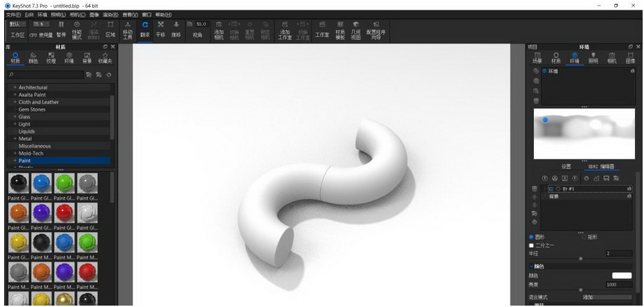Expand the Metal material folder

coord(14,138)
